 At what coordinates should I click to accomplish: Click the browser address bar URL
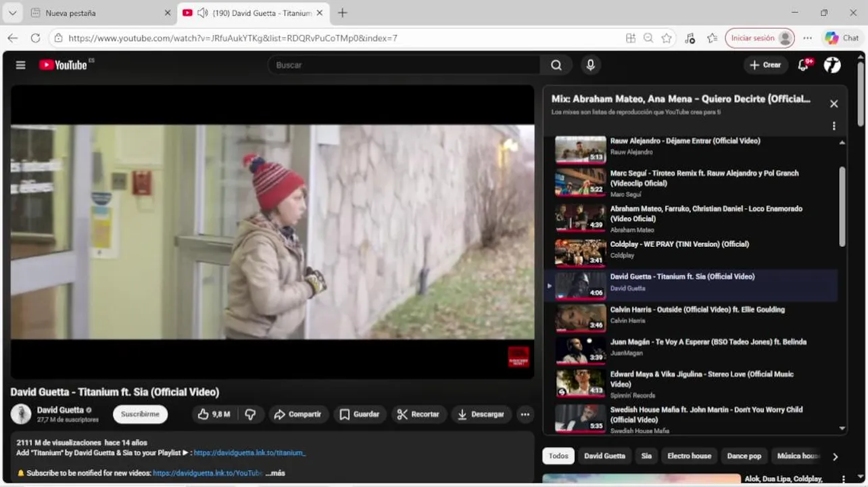[233, 38]
